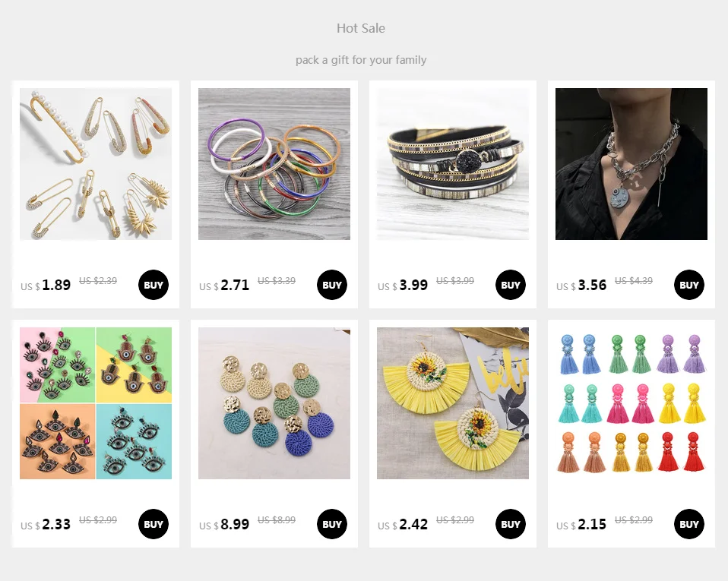Click BUY button for the $2.42 sunflower earrings
The image size is (728, 581).
pyautogui.click(x=511, y=524)
